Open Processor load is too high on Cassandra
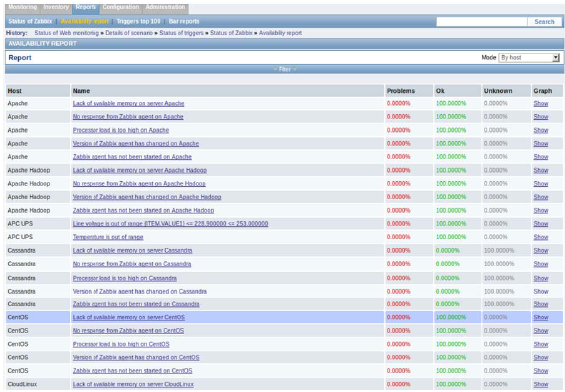Viewport: 565px width, 392px height. coord(124,278)
